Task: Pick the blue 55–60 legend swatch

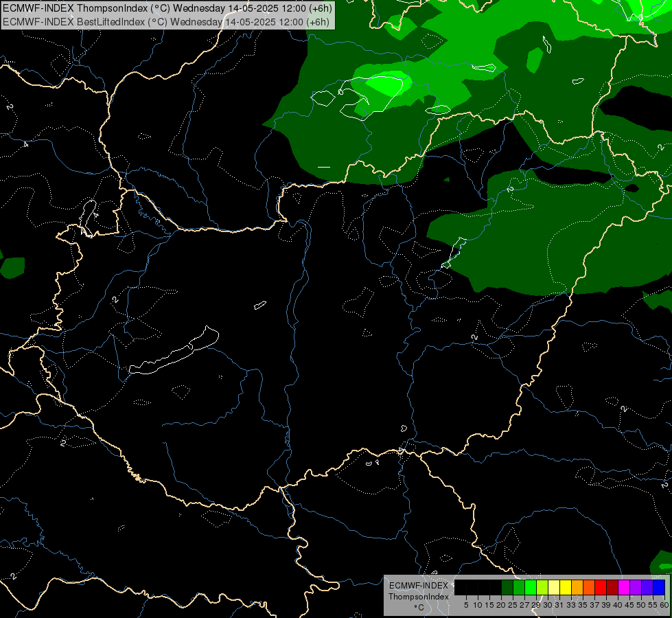Action: click(659, 587)
